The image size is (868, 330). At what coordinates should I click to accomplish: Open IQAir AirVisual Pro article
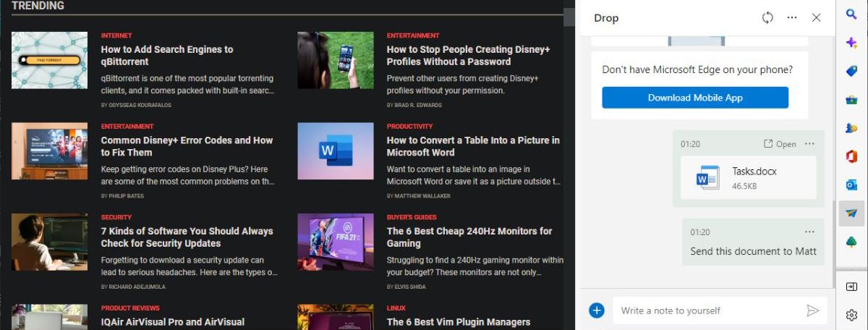coord(173,322)
